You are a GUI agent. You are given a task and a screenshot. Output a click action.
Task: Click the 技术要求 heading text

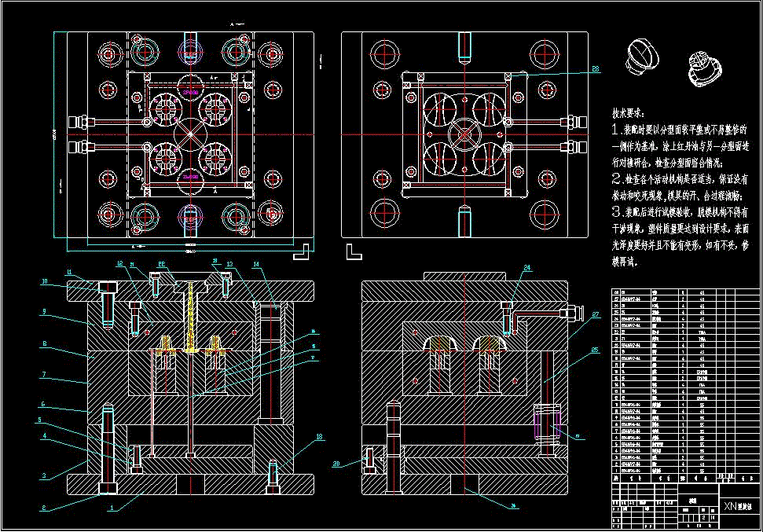(x=628, y=113)
